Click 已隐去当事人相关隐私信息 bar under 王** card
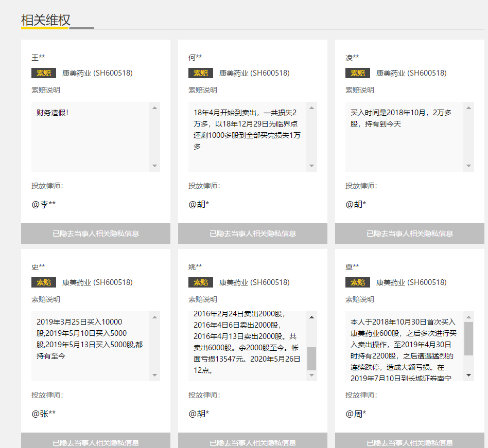Image resolution: width=488 pixels, height=448 pixels. click(x=96, y=234)
